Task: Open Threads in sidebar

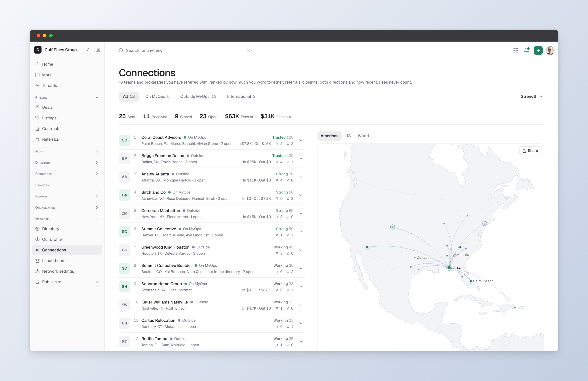Action: pyautogui.click(x=67, y=85)
